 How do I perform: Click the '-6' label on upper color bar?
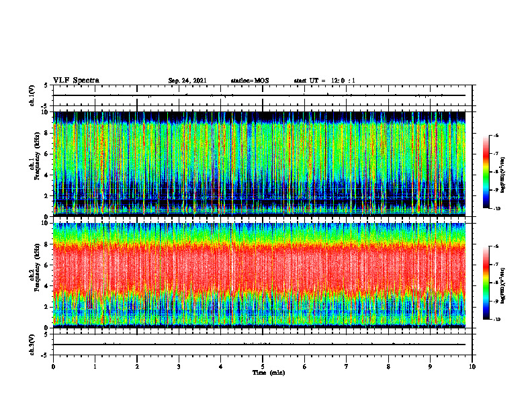tap(496, 136)
